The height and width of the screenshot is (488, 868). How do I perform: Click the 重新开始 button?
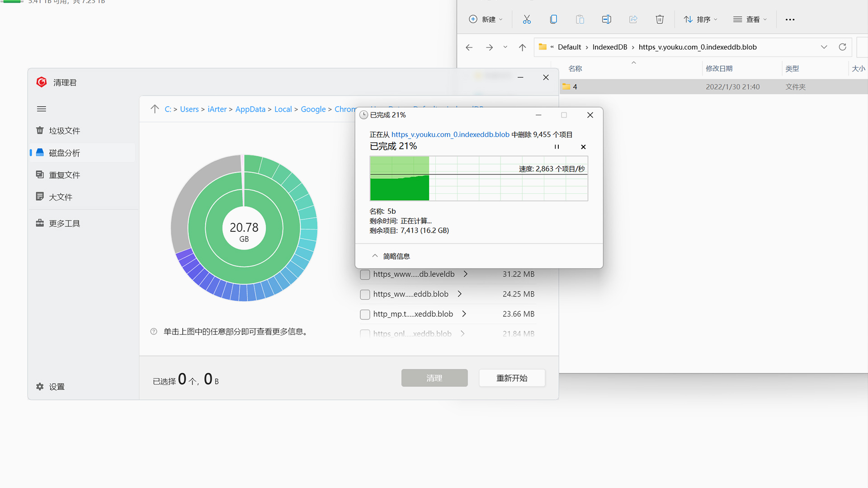click(x=512, y=378)
